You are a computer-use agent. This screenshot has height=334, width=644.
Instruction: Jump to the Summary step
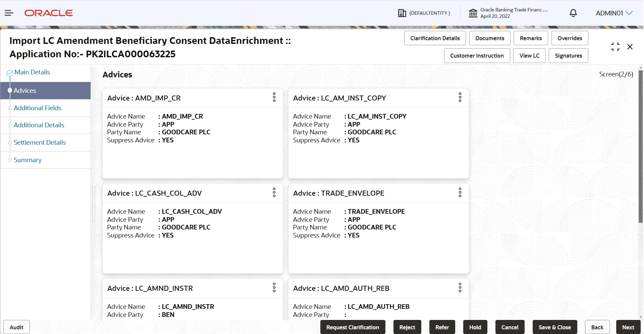point(28,160)
